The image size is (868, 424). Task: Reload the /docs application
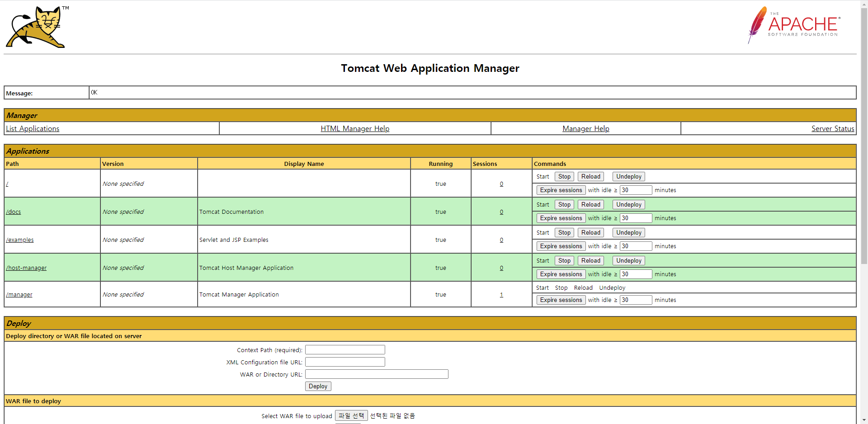[591, 205]
